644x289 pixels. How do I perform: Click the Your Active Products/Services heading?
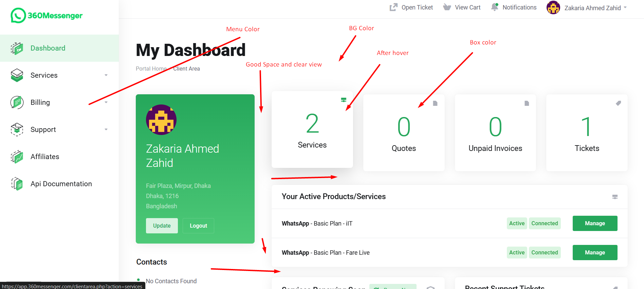pos(334,196)
